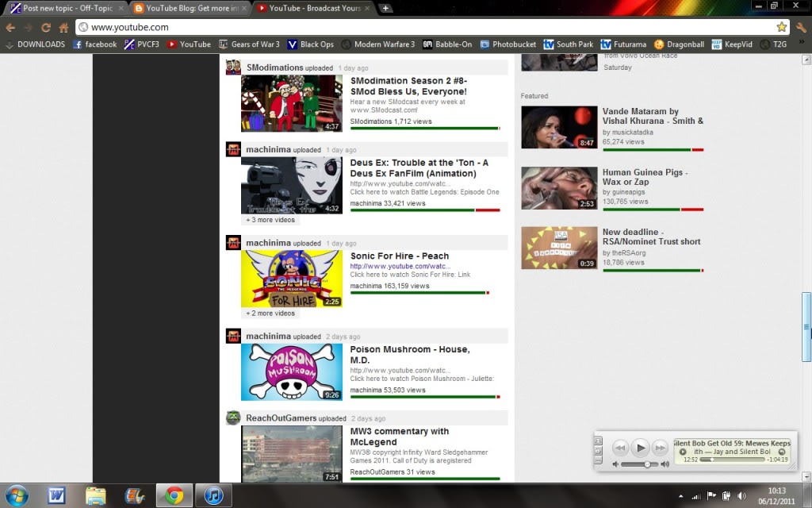Open the New deadline RSA/Nominet featured thumbnail

coord(559,248)
